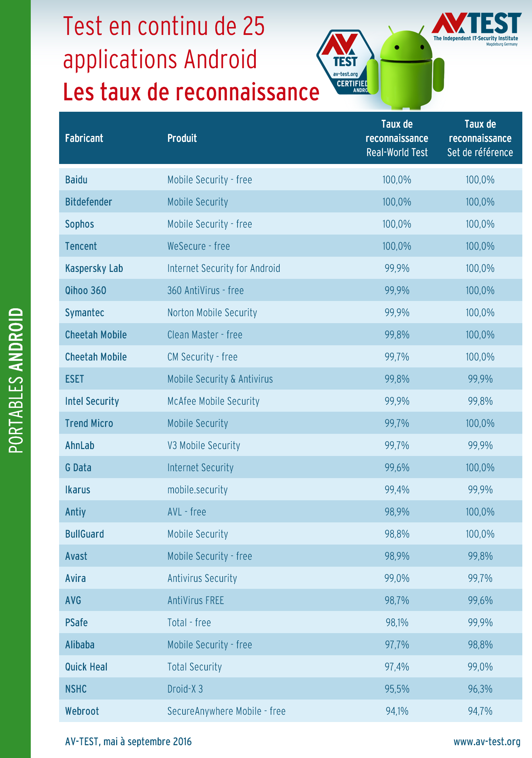Click the 'PORTABLES ANDROID' vertical sidebar label
The height and width of the screenshot is (758, 532).
click(16, 381)
